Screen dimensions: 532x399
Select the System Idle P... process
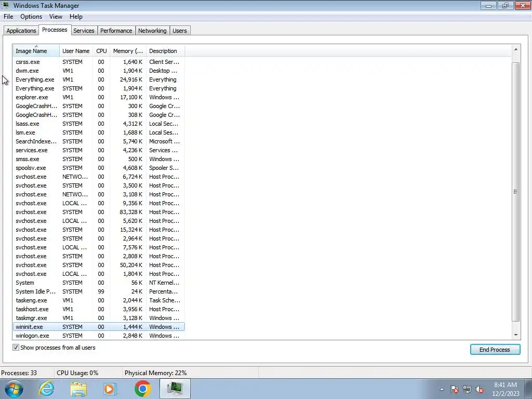coord(99,291)
